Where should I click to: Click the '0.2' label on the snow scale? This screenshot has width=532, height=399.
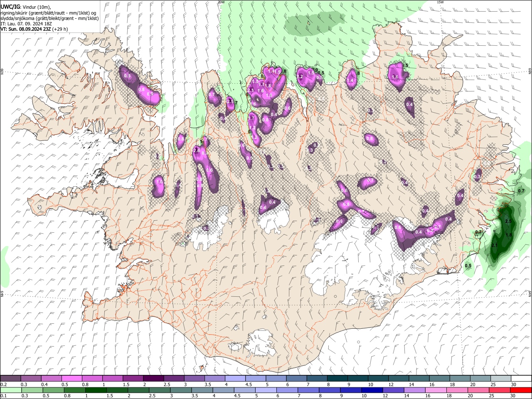(x=3, y=384)
